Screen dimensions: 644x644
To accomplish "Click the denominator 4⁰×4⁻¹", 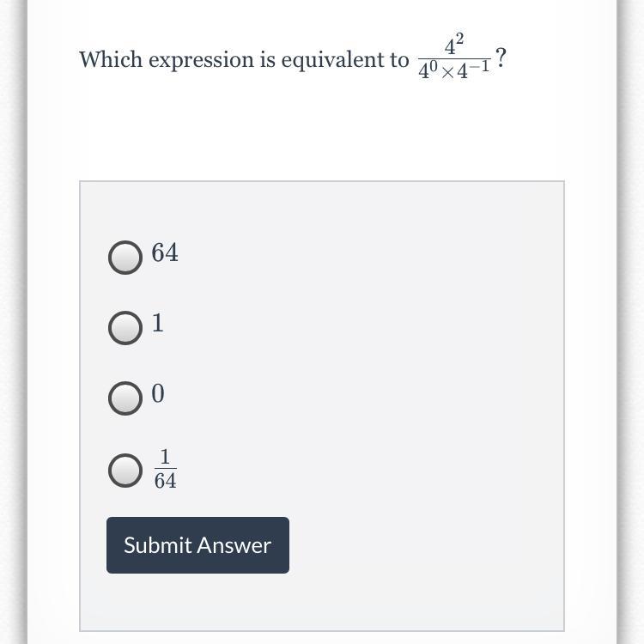I will click(x=454, y=70).
